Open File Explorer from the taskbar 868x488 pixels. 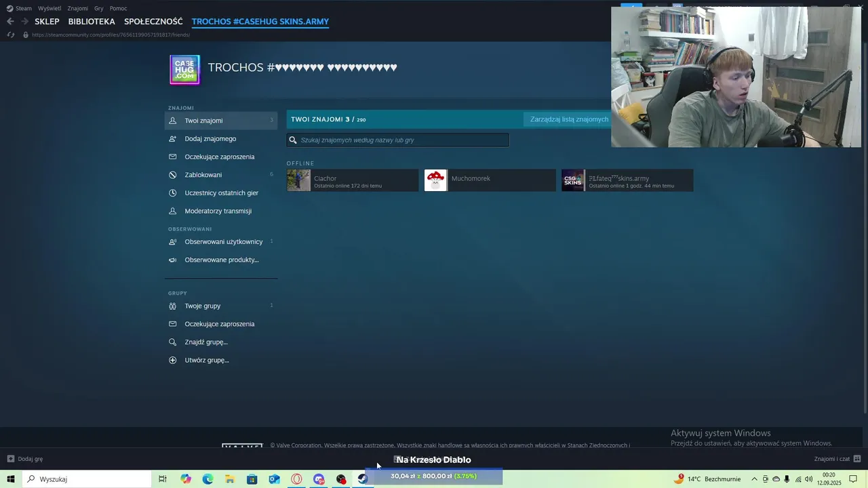pos(230,479)
